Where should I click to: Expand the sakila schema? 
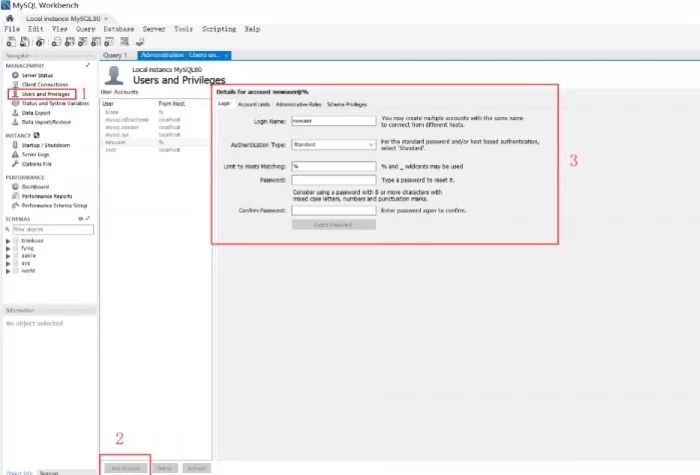point(8,256)
